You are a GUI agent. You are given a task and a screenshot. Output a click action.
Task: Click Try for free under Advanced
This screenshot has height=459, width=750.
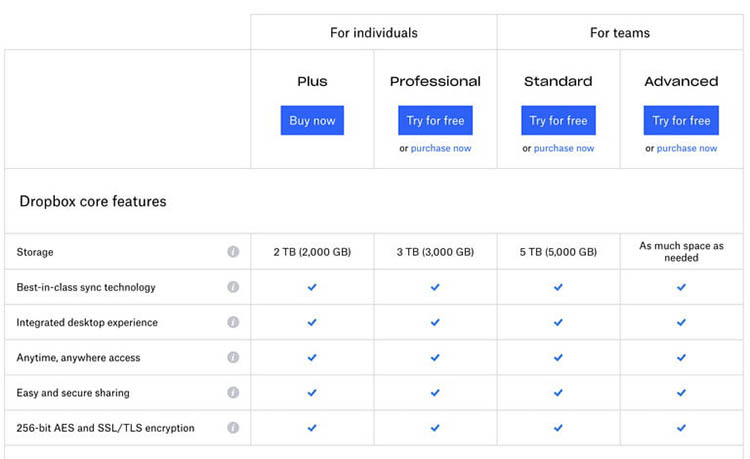[681, 120]
